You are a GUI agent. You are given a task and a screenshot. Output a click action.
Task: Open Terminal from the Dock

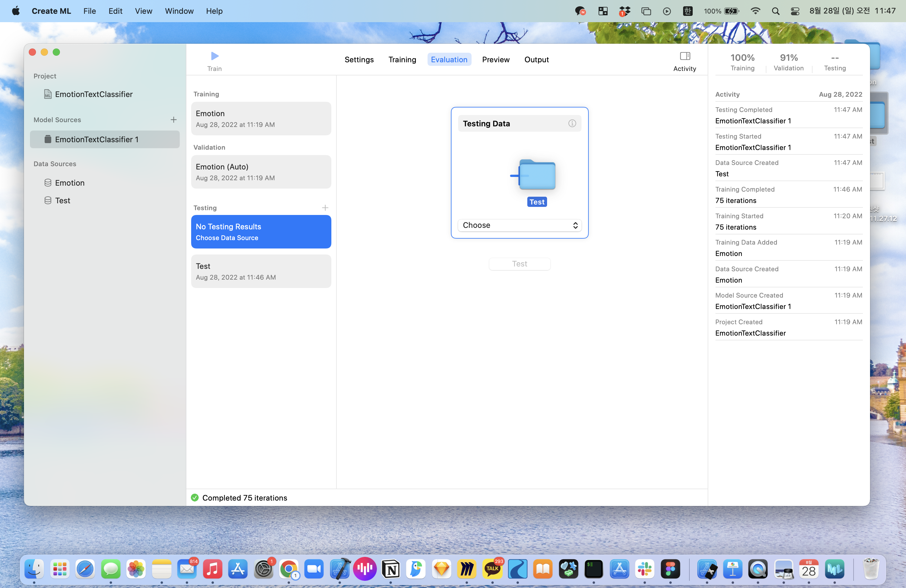click(x=594, y=569)
